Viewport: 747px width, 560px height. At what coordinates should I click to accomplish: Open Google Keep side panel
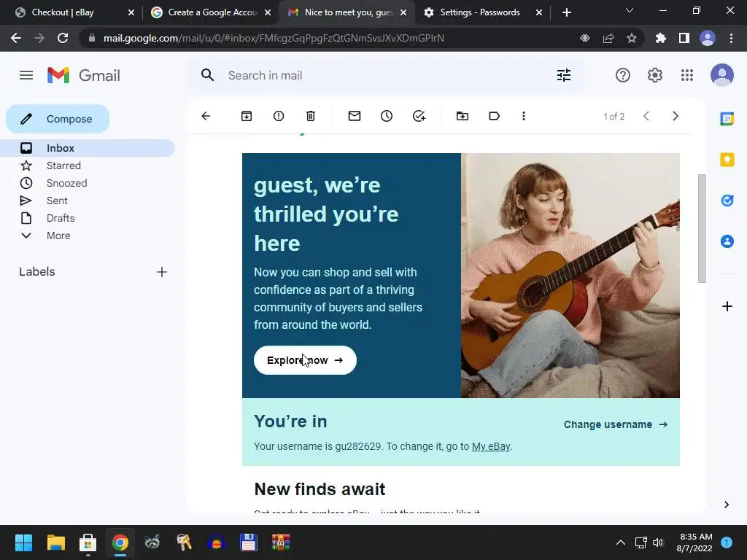(x=727, y=160)
